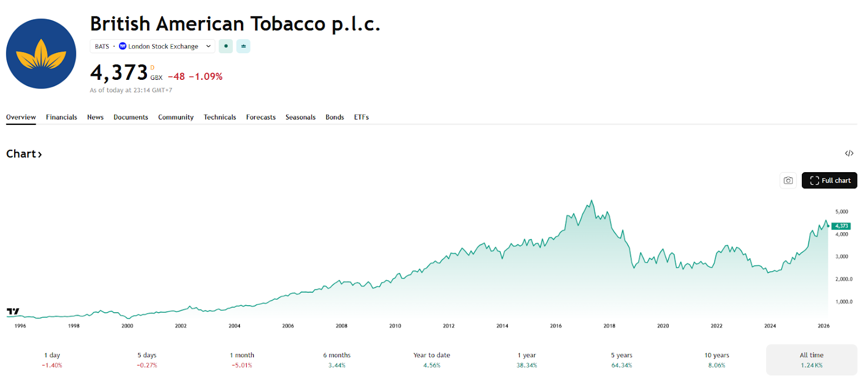Select the 1 year time range

coord(527,359)
